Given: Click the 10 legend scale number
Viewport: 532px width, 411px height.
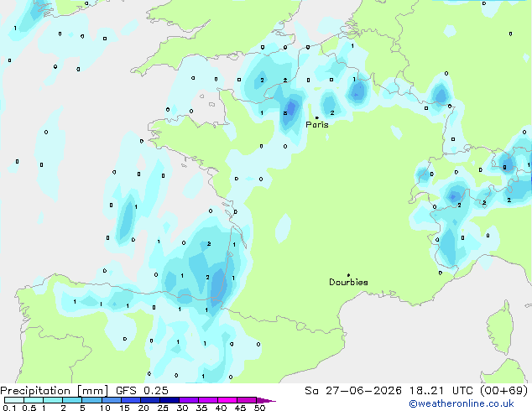Looking at the screenshot, I should tap(105, 408).
